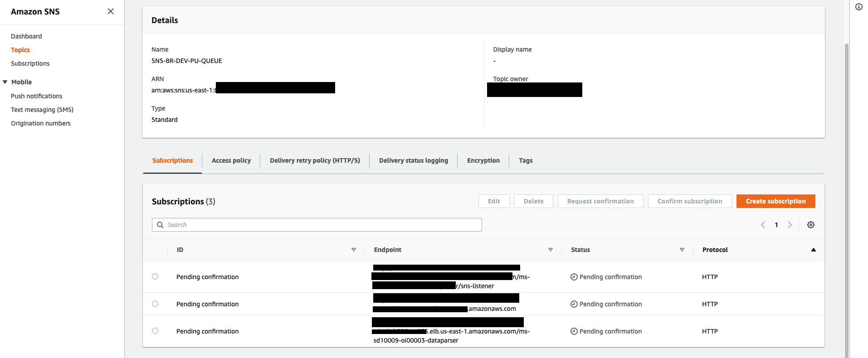Focus the subscriptions Search field
This screenshot has width=868, height=358.
coord(317,225)
